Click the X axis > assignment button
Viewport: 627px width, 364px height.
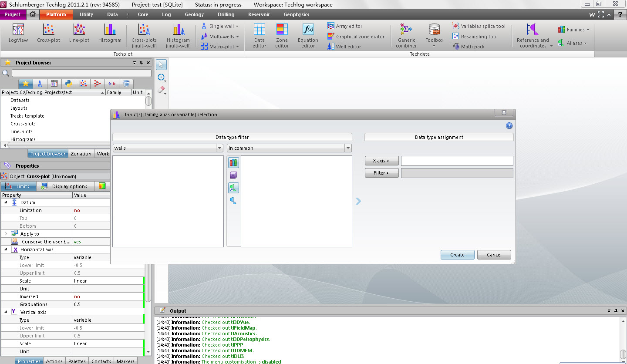pyautogui.click(x=381, y=161)
